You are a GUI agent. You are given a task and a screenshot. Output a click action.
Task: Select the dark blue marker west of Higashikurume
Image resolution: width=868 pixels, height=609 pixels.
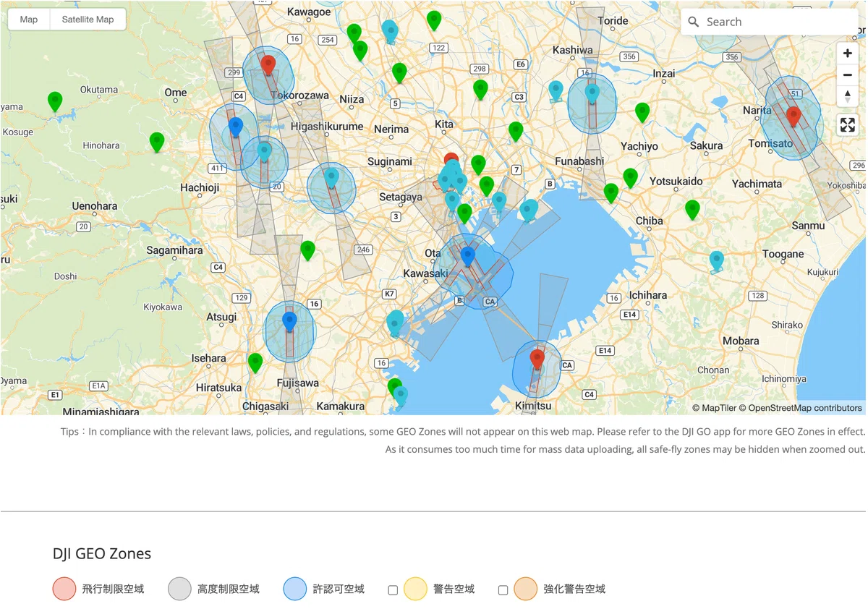click(236, 127)
